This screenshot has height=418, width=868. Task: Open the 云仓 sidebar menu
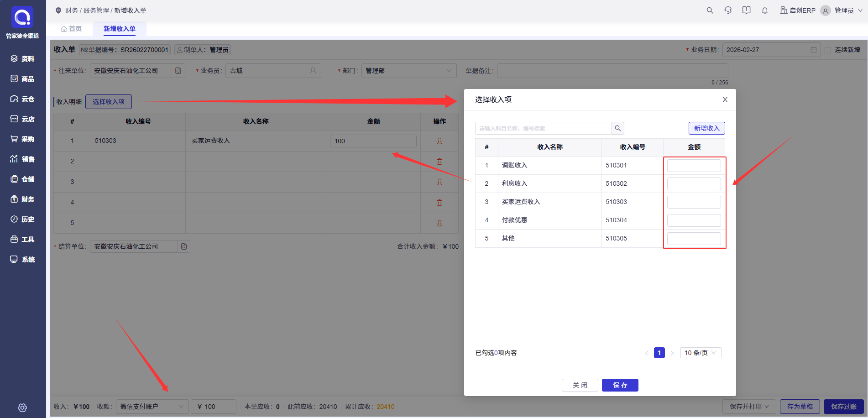tap(23, 99)
